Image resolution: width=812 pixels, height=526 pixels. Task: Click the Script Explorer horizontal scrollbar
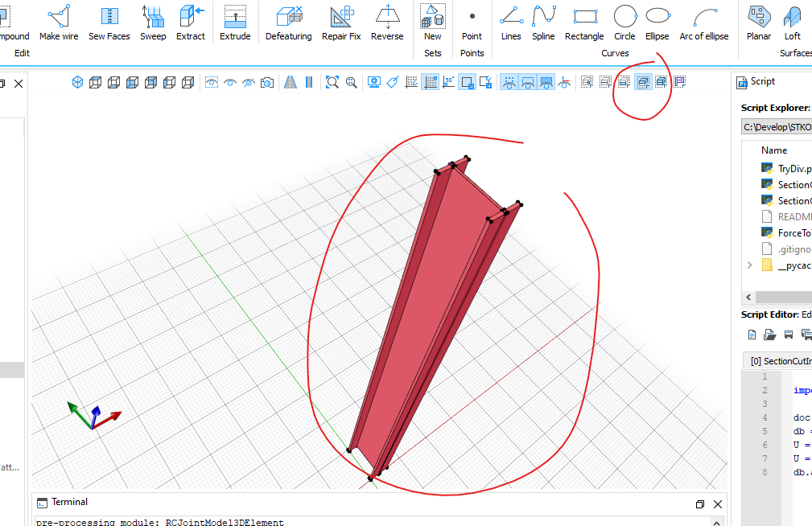pos(784,297)
